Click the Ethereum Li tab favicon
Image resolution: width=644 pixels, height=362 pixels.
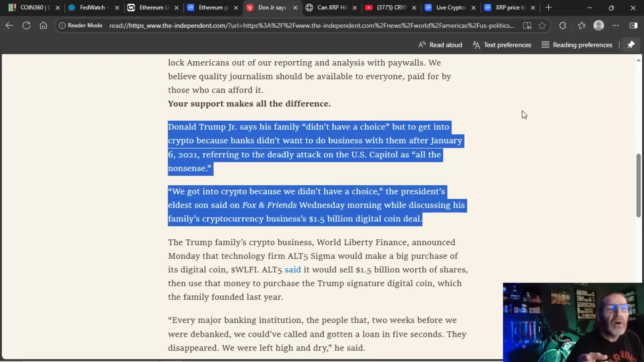(131, 7)
